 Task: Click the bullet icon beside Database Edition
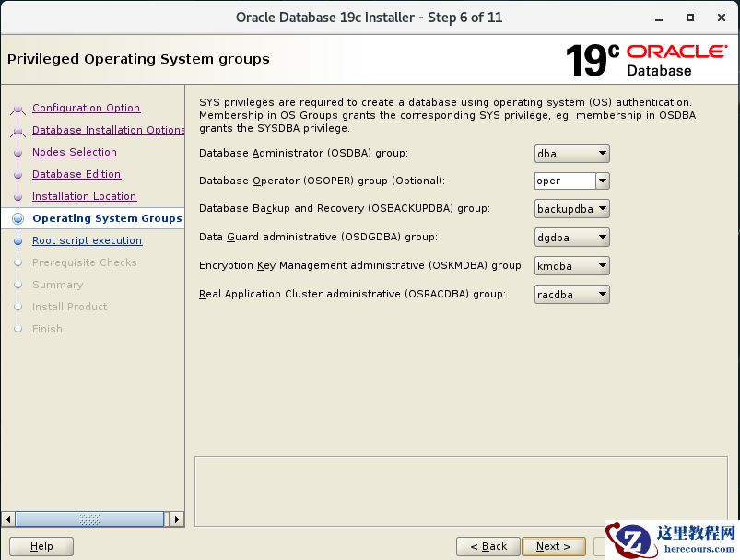18,175
